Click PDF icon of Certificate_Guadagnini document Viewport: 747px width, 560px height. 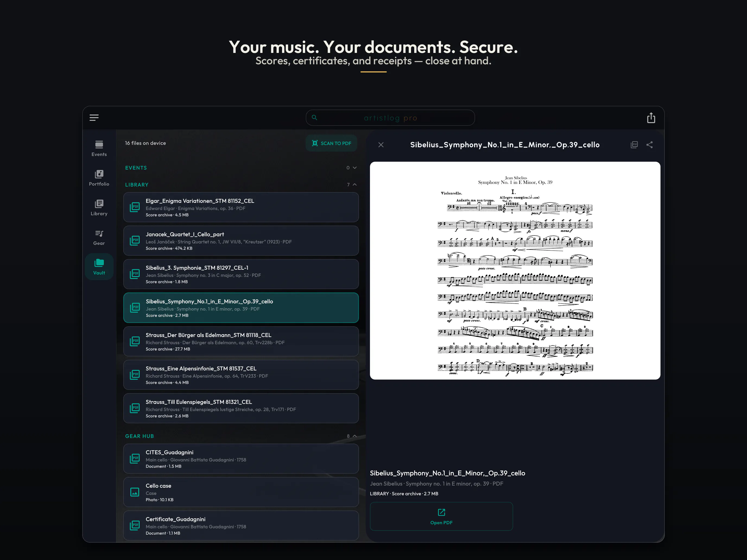135,525
